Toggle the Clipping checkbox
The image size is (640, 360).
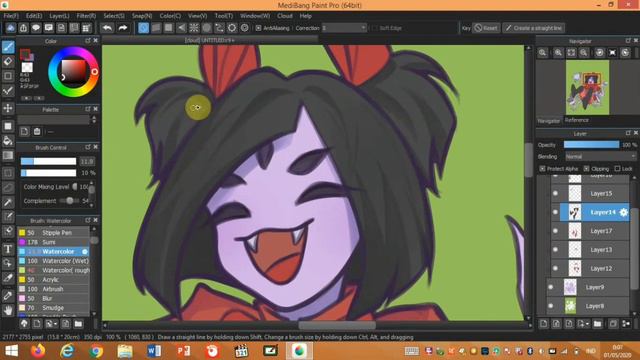[x=587, y=169]
